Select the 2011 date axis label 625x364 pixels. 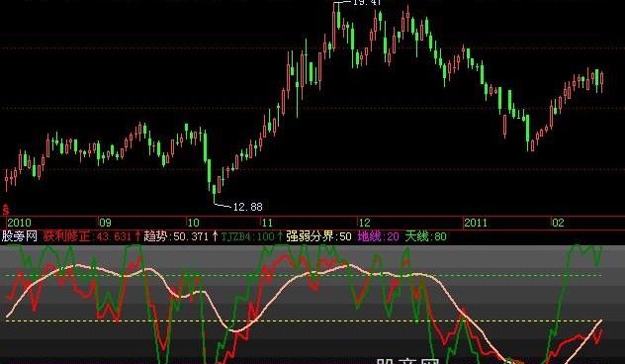[476, 223]
